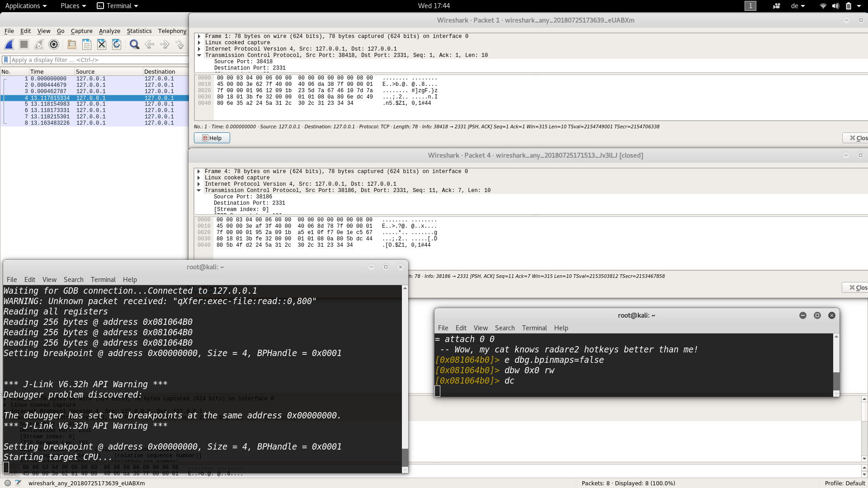Go forward in packet history
The height and width of the screenshot is (488, 868).
165,44
